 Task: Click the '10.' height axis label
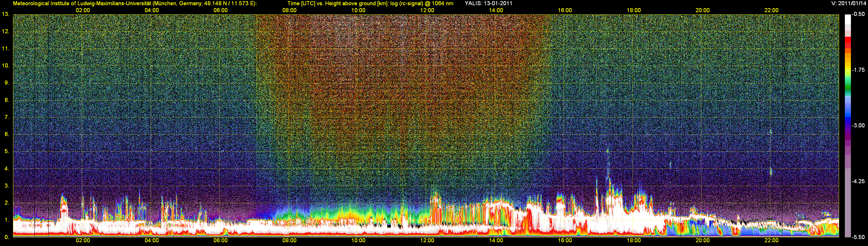(x=6, y=65)
